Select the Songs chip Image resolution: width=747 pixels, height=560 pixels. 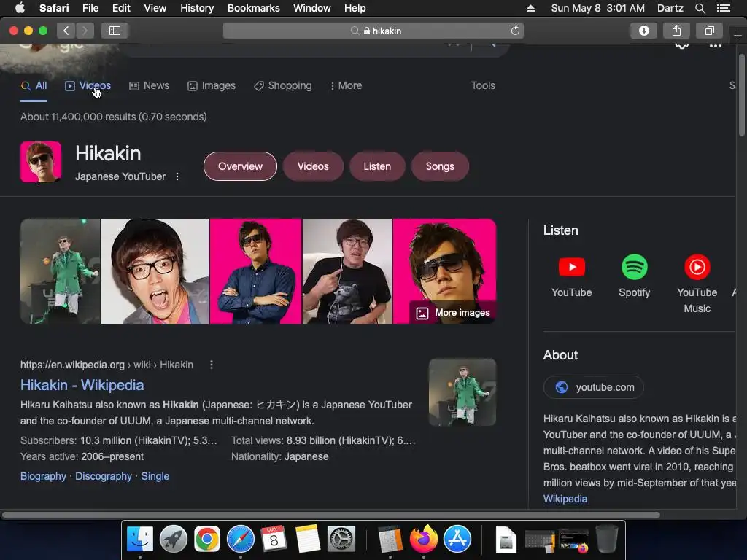click(x=440, y=166)
